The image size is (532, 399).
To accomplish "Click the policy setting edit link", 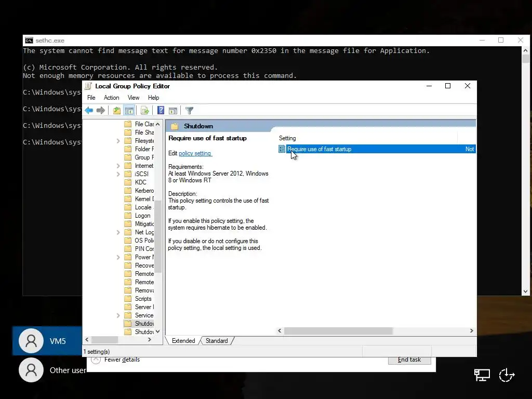I will [x=195, y=153].
